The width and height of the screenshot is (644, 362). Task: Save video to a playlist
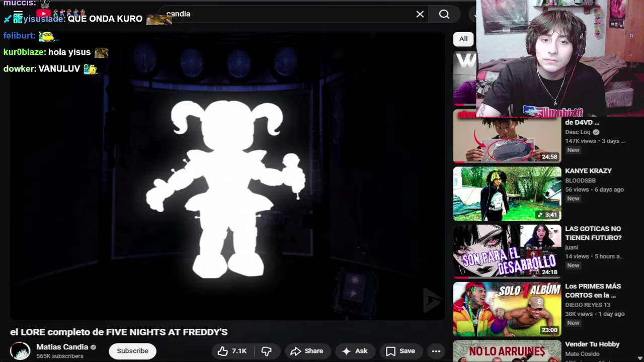[400, 351]
